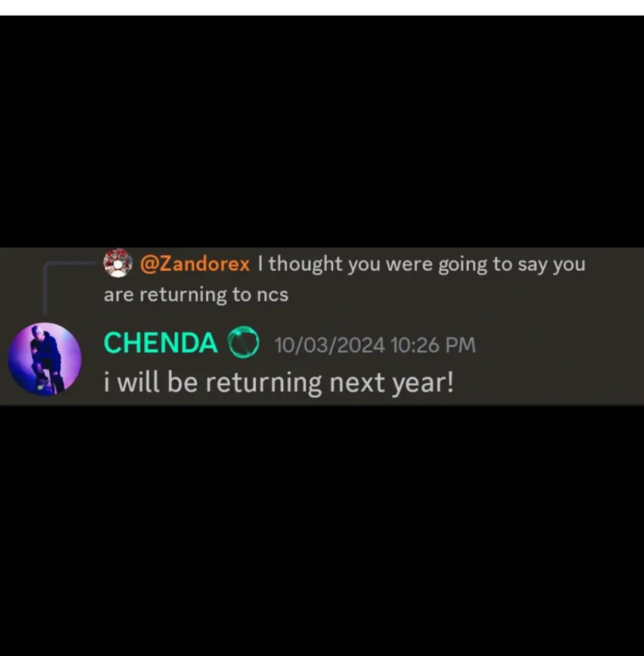Screen dimensions: 644x656
Task: Click the word 'going' in the reply preview
Action: click(462, 265)
